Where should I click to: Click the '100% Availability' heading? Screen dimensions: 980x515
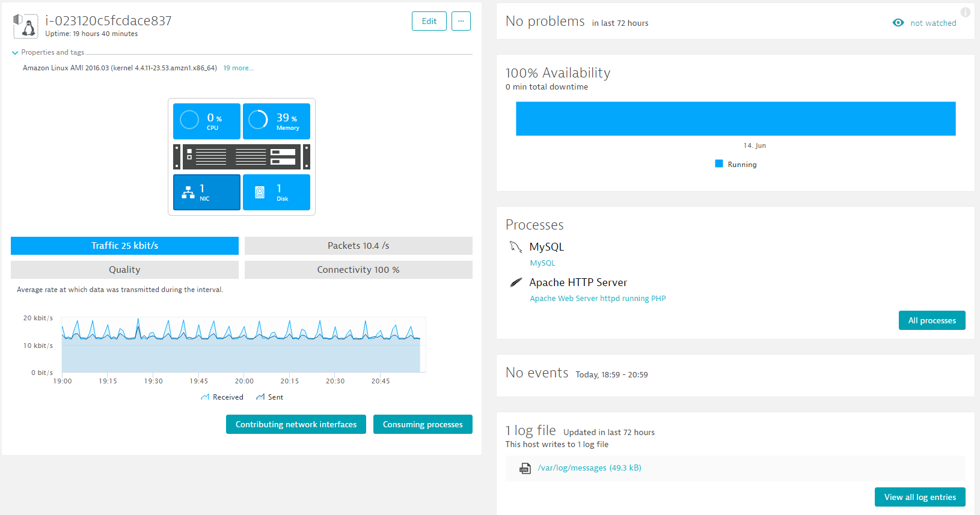(x=558, y=73)
